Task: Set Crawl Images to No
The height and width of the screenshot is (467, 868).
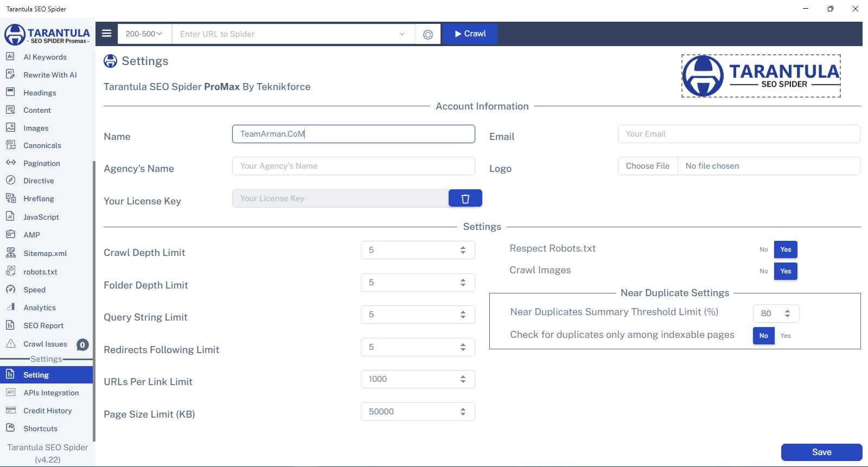Action: point(763,271)
